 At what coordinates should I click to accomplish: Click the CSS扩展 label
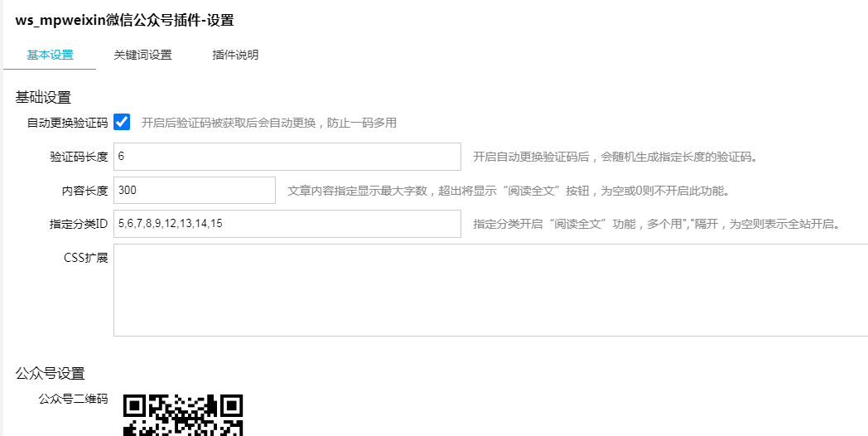coord(86,258)
